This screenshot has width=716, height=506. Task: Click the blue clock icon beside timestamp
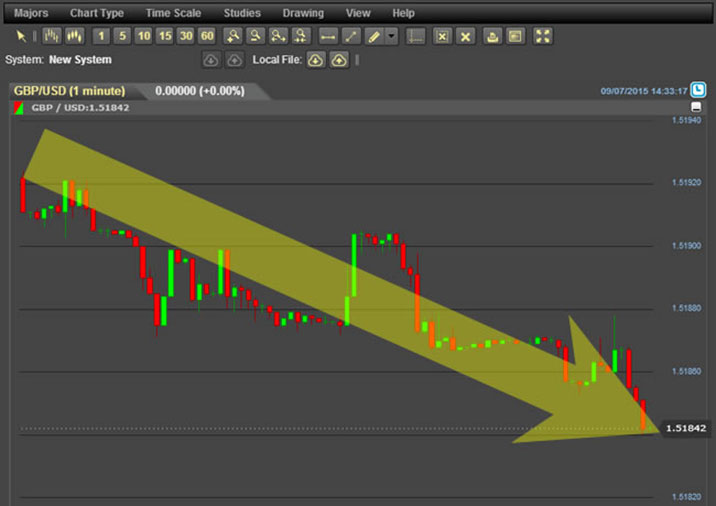(x=698, y=90)
